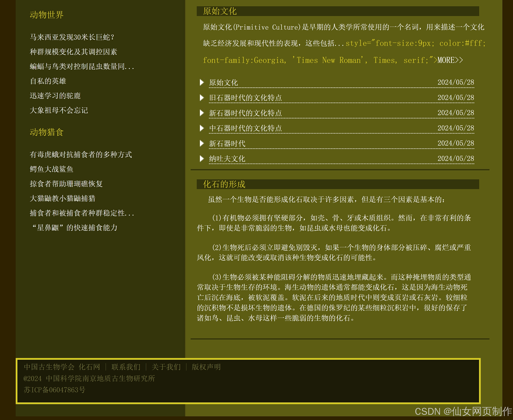Viewport: 513px width, 420px height.
Task: Open the MORE>> link
Action: [450, 60]
